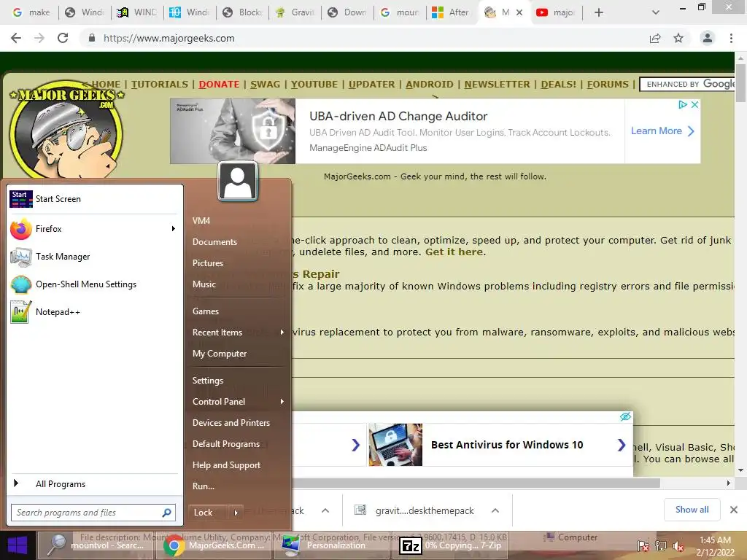The width and height of the screenshot is (747, 560).
Task: Close the downloads bar
Action: (734, 510)
